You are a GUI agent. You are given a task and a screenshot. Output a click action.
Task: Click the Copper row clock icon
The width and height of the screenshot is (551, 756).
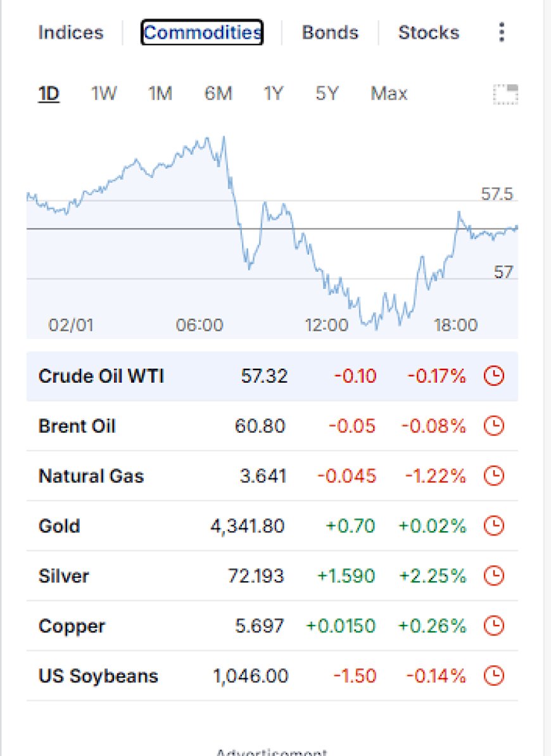(x=493, y=626)
